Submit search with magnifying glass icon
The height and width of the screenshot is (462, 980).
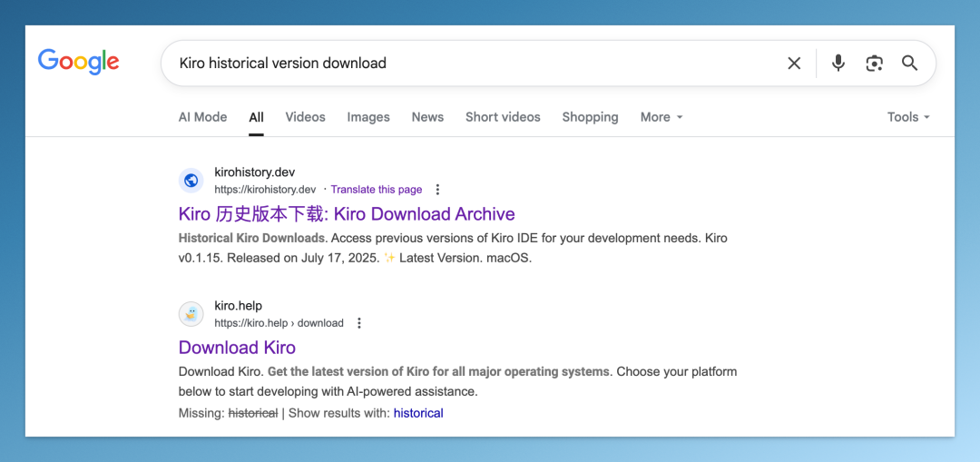point(909,64)
